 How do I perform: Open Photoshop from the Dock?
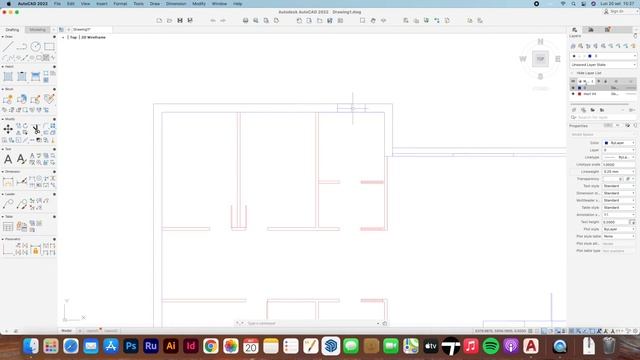(131, 346)
